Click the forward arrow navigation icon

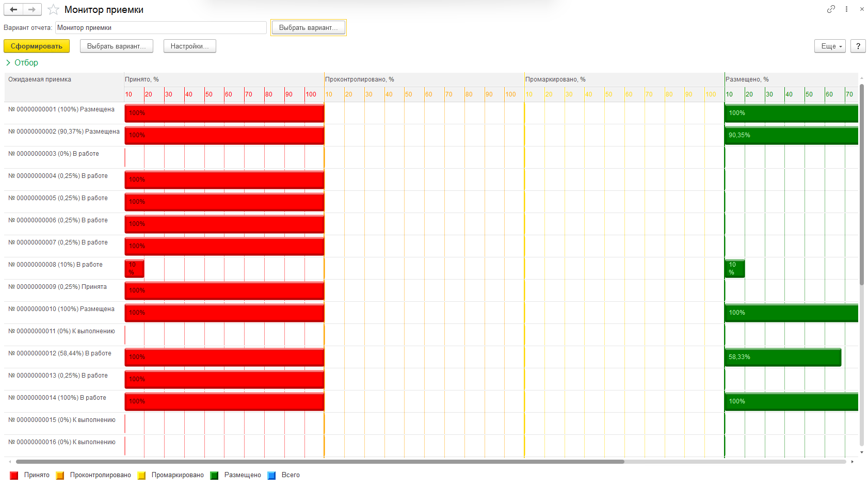click(x=32, y=9)
